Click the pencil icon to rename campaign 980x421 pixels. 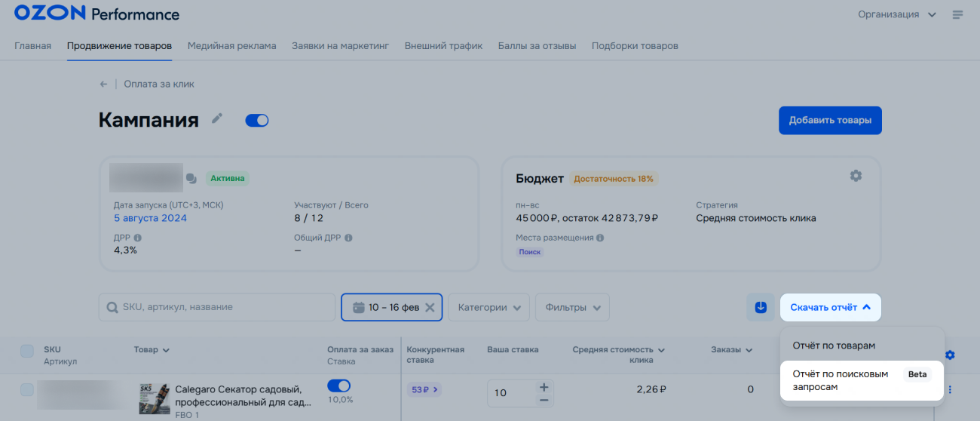click(217, 118)
